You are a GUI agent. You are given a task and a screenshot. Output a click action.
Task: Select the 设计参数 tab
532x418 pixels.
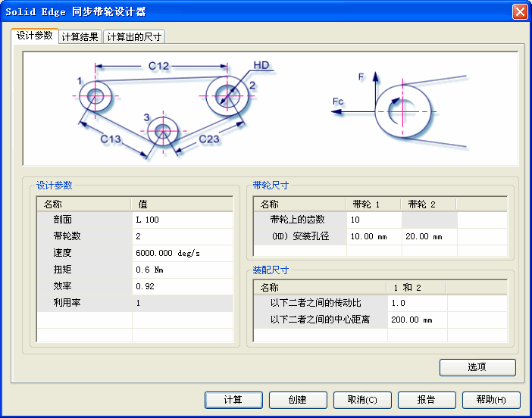tap(35, 36)
